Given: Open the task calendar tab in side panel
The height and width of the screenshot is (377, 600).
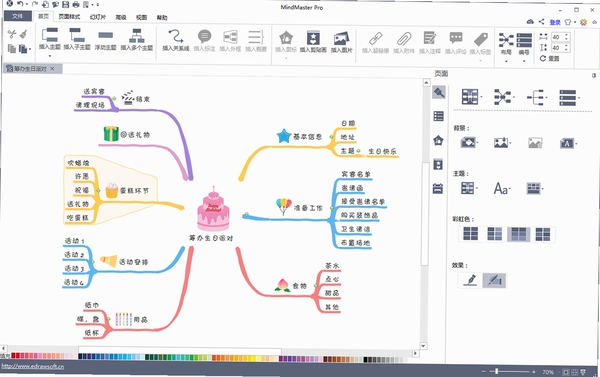Looking at the screenshot, I should click(438, 189).
